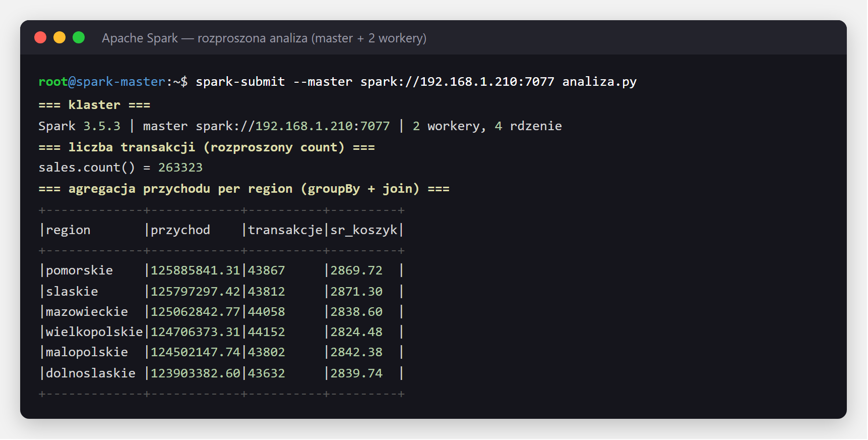Click the 'spark-submit' command word
Screen dimensions: 868x440
click(240, 82)
